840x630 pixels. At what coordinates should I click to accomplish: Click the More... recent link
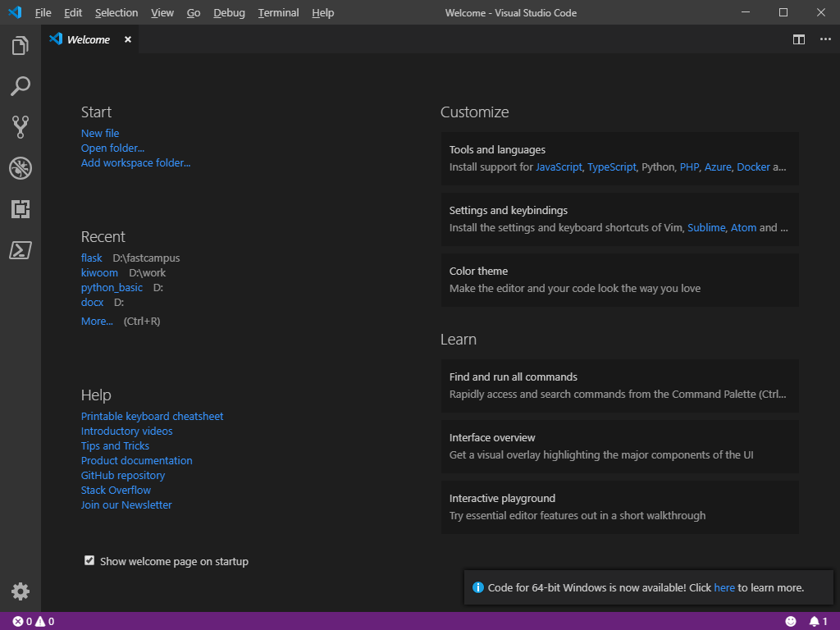point(97,322)
